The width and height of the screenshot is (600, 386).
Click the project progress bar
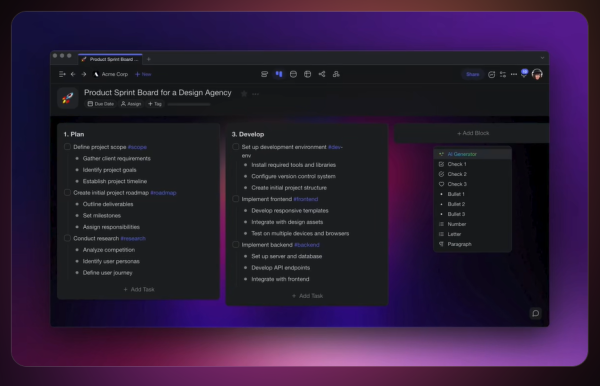[x=189, y=104]
